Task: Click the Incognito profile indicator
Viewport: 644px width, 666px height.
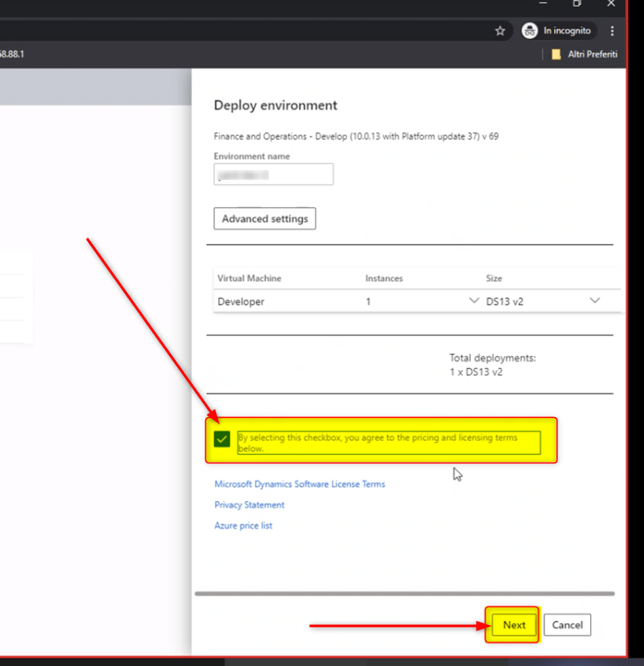Action: tap(557, 31)
